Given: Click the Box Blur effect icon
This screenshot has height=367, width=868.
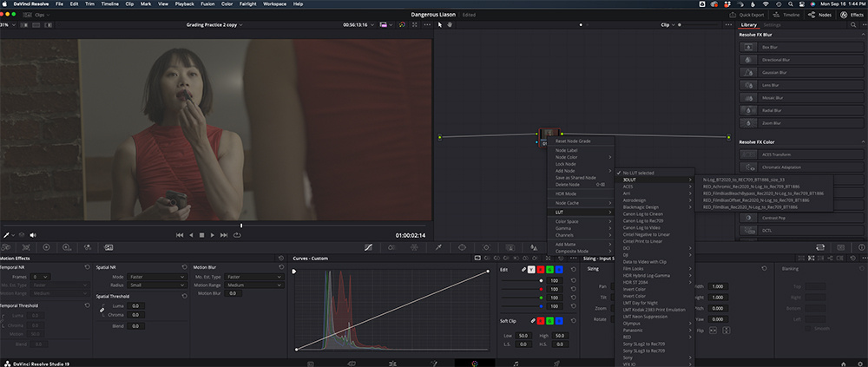Looking at the screenshot, I should [x=748, y=47].
